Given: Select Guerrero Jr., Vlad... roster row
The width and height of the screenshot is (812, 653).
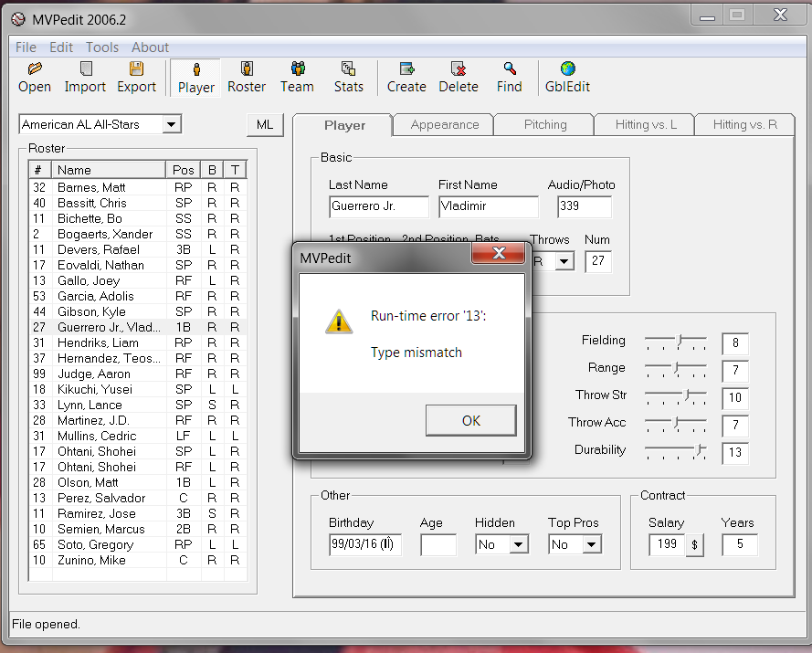Looking at the screenshot, I should [138, 327].
